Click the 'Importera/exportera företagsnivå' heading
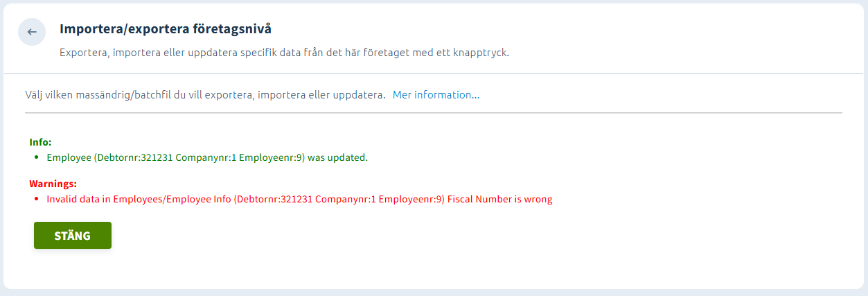This screenshot has width=868, height=296. [x=166, y=29]
